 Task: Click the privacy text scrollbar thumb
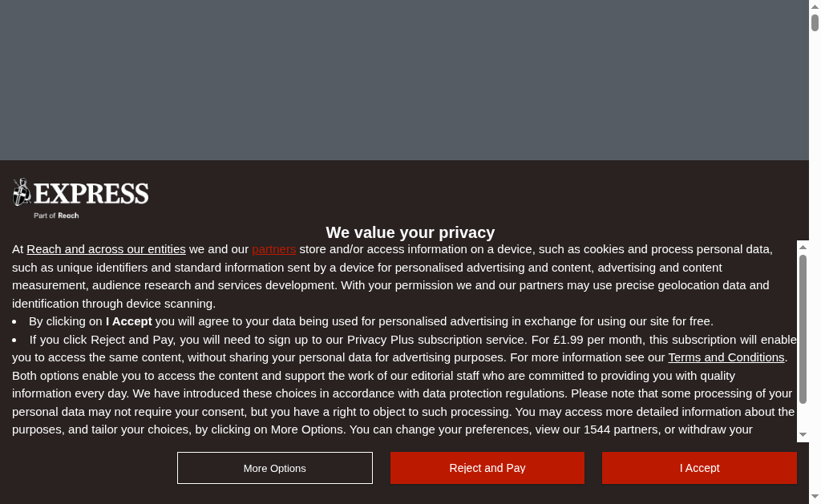click(x=803, y=329)
